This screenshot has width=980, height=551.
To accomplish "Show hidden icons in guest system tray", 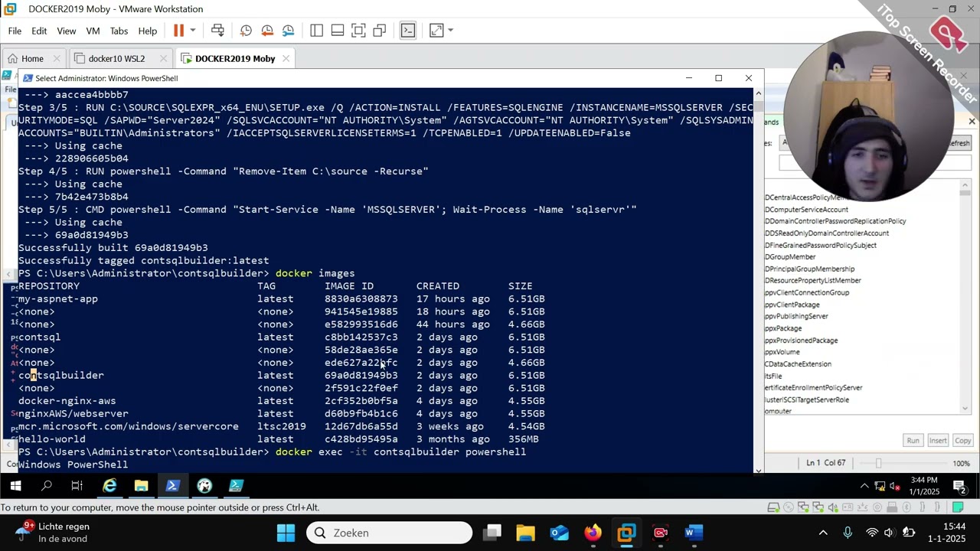I will 864,486.
